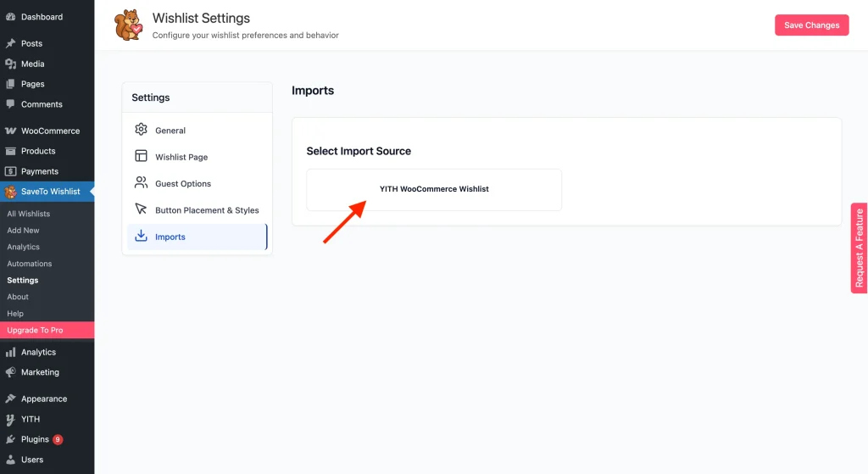Screen dimensions: 868x474
Task: Click the Dashboard icon in the sidebar
Action: point(11,17)
